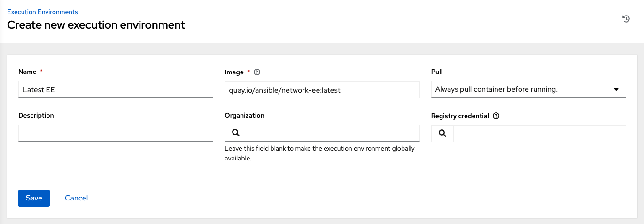Click the Image field label

click(x=234, y=72)
